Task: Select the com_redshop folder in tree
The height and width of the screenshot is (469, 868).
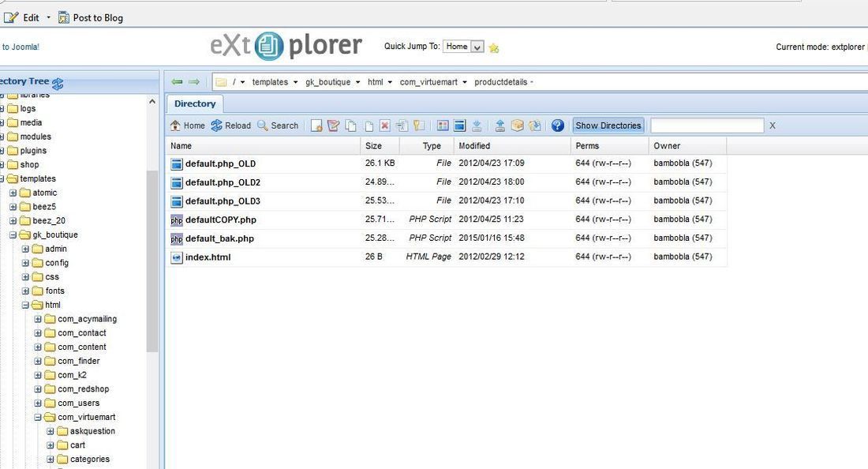Action: [x=83, y=389]
